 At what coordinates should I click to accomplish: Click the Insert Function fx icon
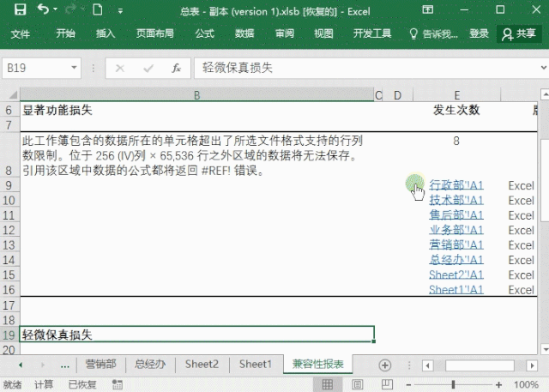pyautogui.click(x=176, y=68)
